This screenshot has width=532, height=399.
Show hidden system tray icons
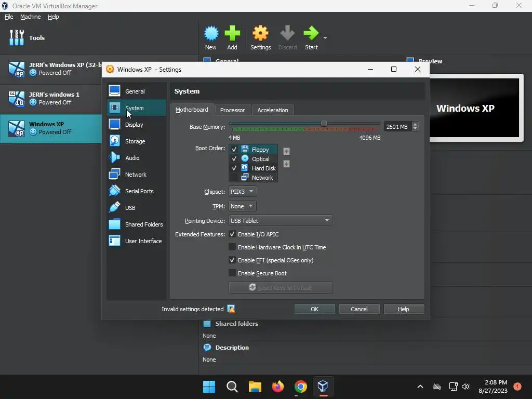click(420, 387)
